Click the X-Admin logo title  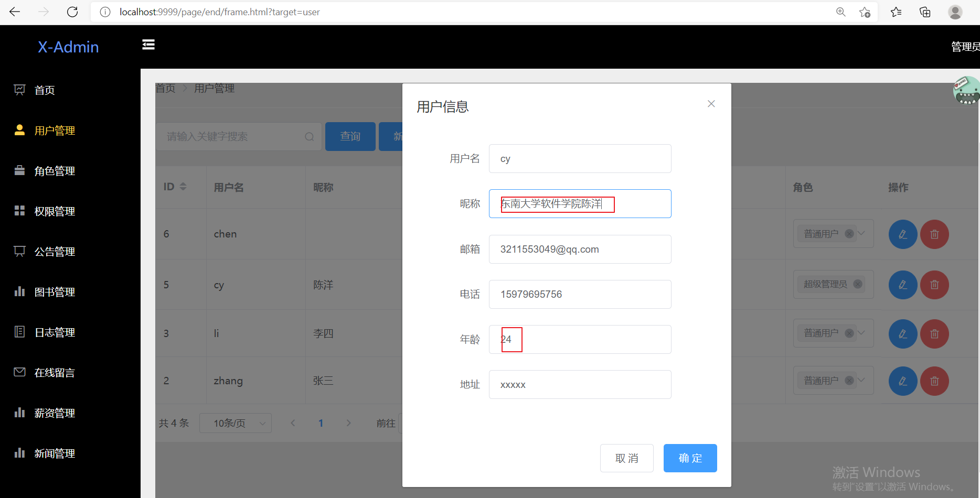point(68,47)
